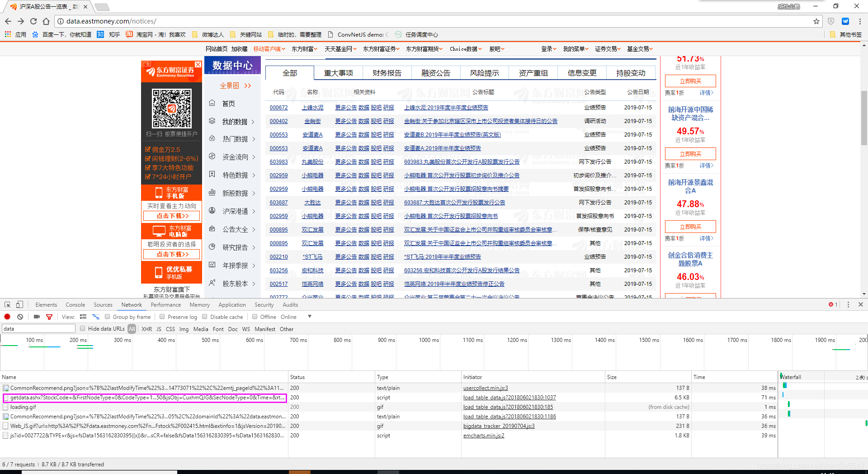The width and height of the screenshot is (868, 474).
Task: Close the Eastmoney Securities ad banner
Action: coord(198,65)
